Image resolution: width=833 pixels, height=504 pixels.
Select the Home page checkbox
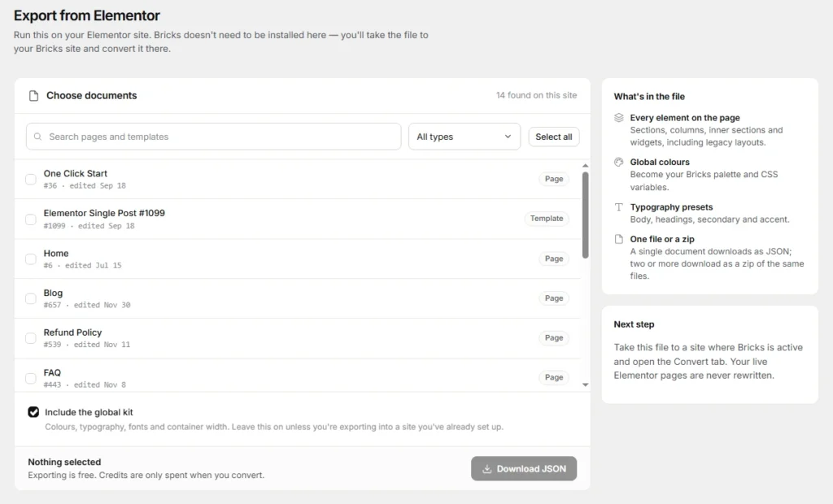[31, 259]
